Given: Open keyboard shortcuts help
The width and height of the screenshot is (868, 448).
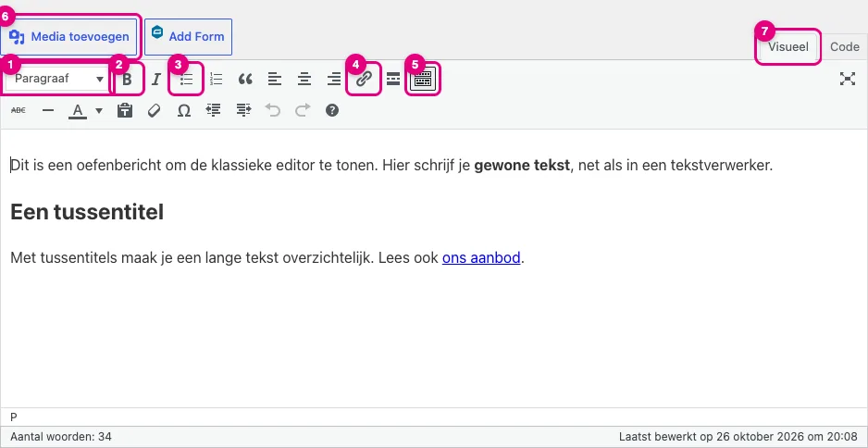Looking at the screenshot, I should point(332,110).
